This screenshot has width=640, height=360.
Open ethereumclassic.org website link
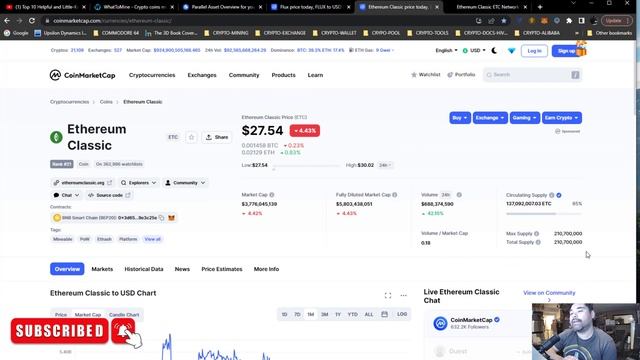pyautogui.click(x=83, y=183)
